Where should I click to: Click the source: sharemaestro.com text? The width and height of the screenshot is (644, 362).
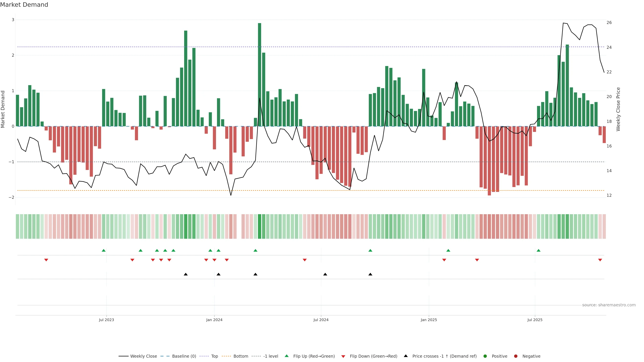(x=609, y=305)
